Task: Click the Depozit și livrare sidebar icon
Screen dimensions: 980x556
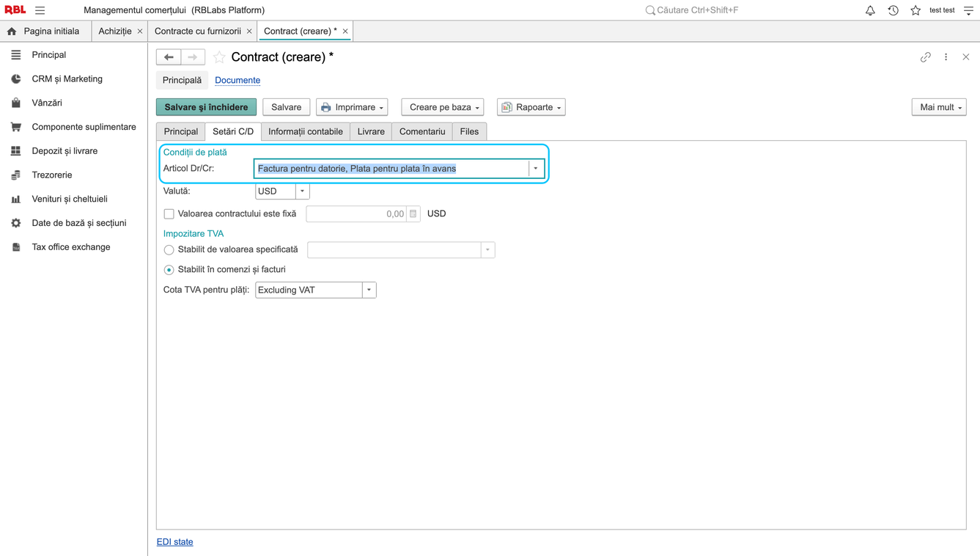Action: [x=16, y=151]
